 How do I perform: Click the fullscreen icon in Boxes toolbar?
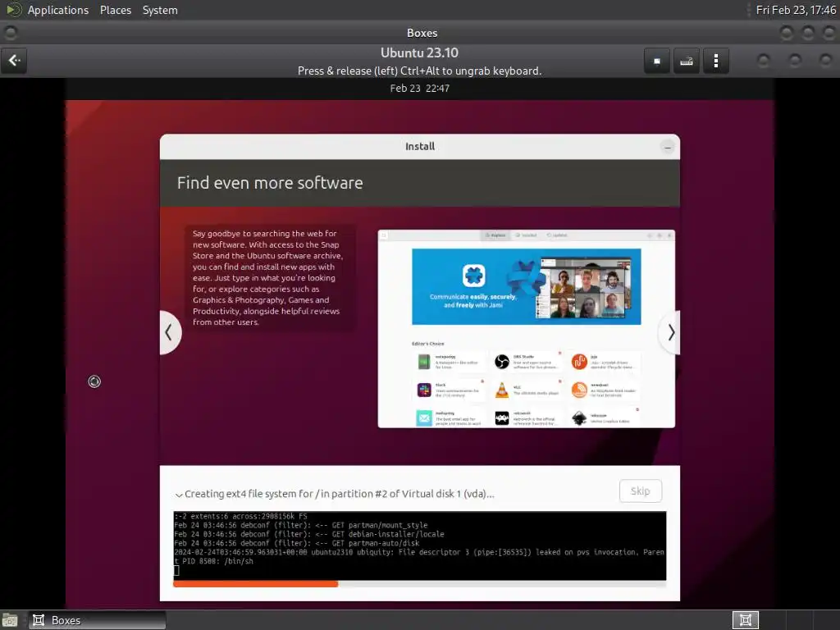tap(657, 61)
